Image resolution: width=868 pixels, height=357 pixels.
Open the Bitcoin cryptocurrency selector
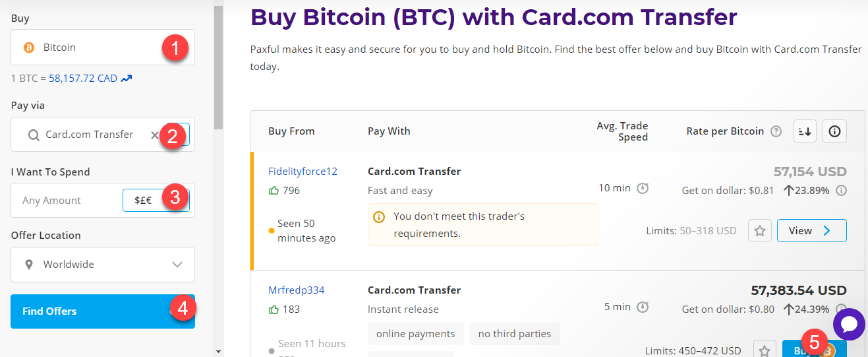click(92, 48)
